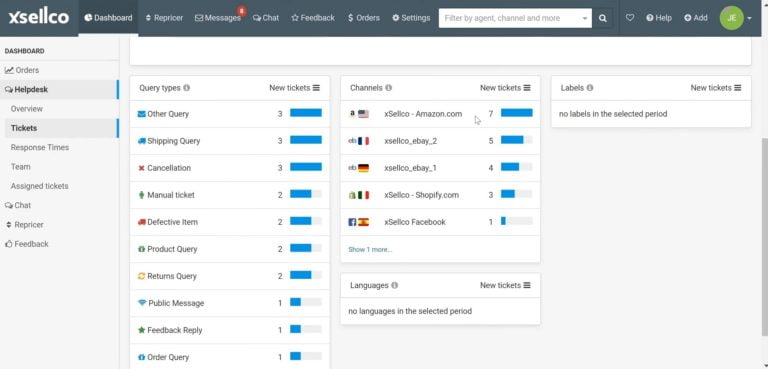Image resolution: width=768 pixels, height=369 pixels.
Task: Click the xsellco_ebay_2 French flag icon
Action: pos(363,141)
